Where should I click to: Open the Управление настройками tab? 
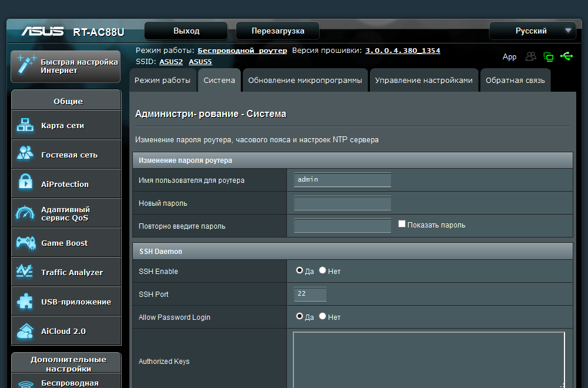pos(424,80)
